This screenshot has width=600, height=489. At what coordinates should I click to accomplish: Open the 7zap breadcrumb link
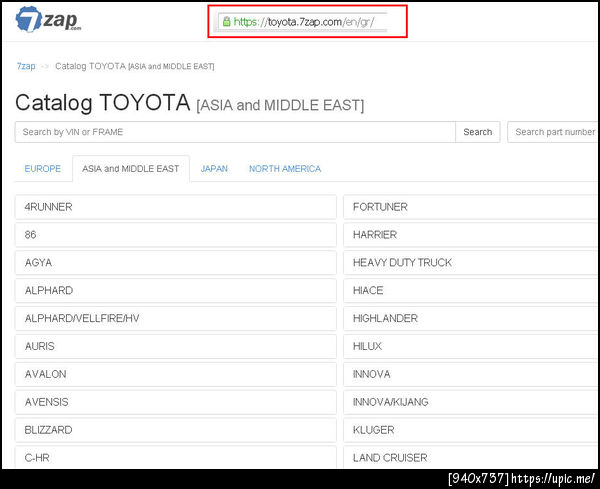pyautogui.click(x=26, y=66)
